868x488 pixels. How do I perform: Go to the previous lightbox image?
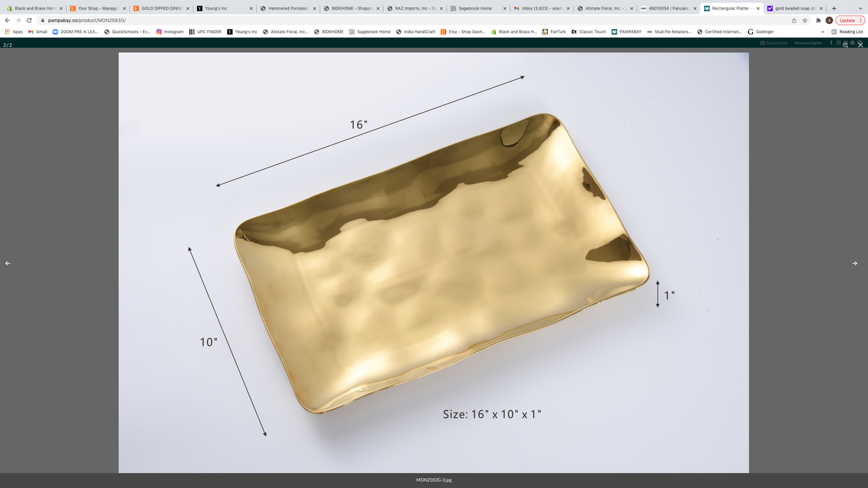[x=8, y=264]
